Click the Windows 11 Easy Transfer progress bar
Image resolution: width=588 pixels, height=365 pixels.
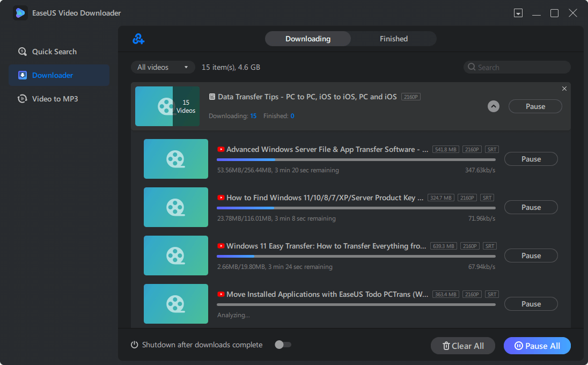(356, 256)
